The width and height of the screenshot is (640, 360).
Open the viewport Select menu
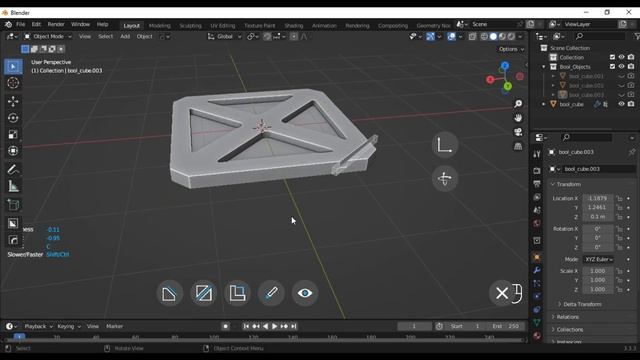click(x=105, y=37)
